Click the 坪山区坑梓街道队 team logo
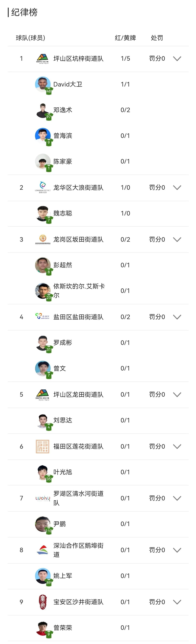 coord(43,59)
